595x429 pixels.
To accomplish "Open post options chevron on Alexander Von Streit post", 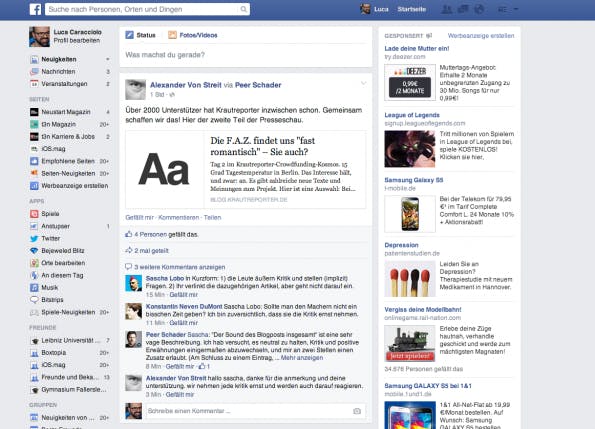I will point(363,83).
